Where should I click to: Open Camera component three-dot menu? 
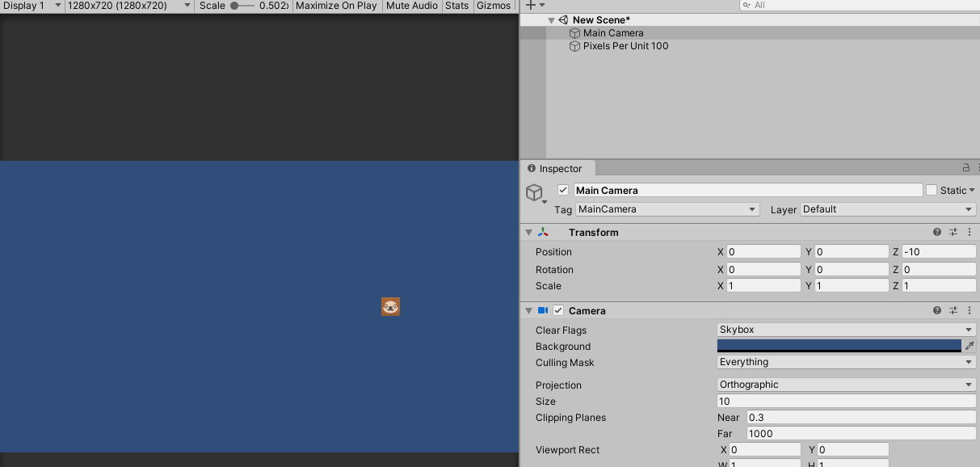[x=969, y=310]
